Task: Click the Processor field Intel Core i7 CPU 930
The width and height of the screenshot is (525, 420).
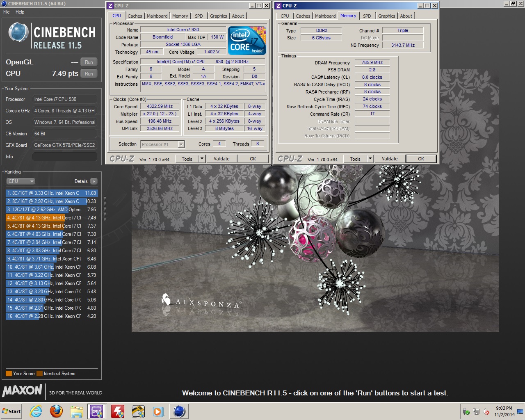Action: click(65, 99)
